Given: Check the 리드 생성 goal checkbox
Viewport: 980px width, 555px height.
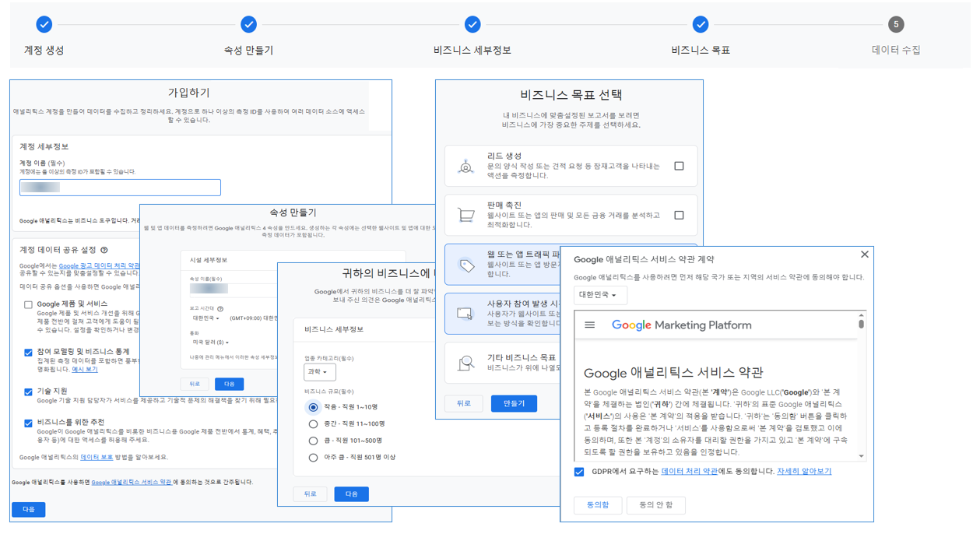Looking at the screenshot, I should click(x=679, y=166).
